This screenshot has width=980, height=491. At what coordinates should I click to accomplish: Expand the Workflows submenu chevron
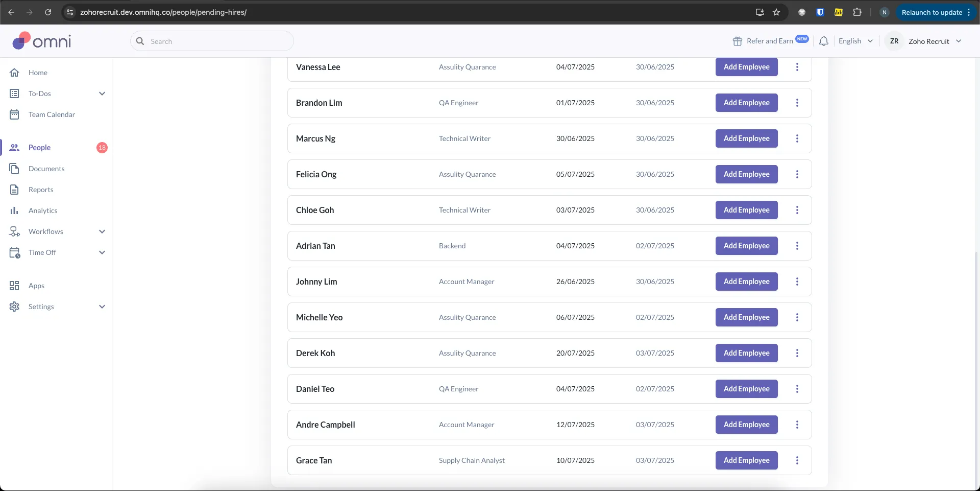coord(102,231)
